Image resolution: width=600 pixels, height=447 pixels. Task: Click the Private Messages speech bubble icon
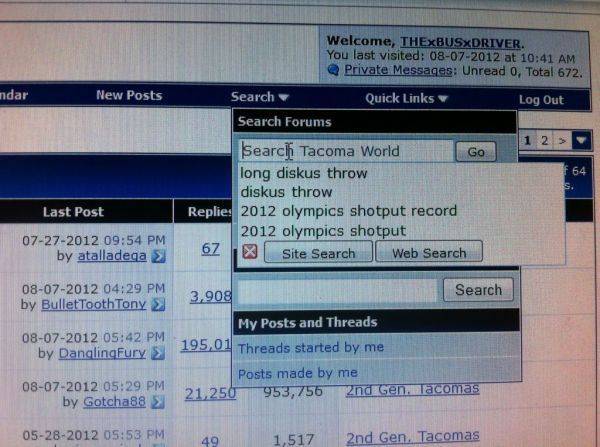tap(333, 70)
